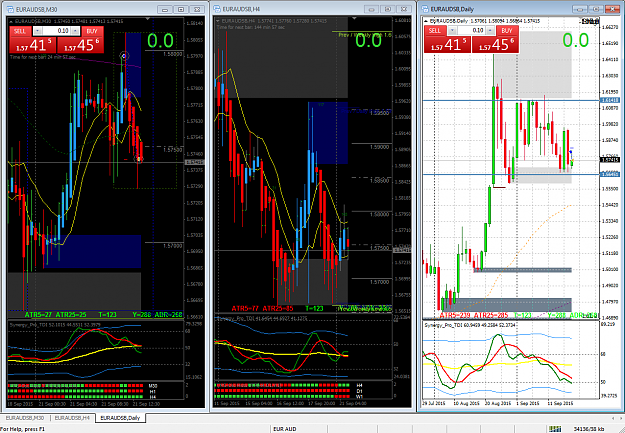Click the 0.10 volume field in M30 chart

point(57,31)
